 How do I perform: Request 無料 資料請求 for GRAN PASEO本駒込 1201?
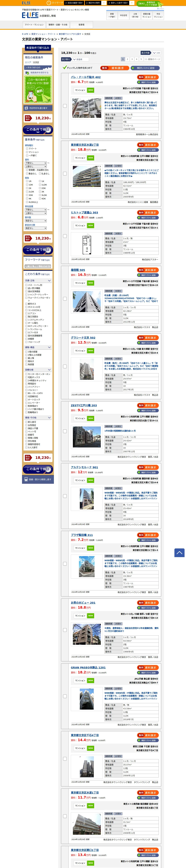(148, 667)
